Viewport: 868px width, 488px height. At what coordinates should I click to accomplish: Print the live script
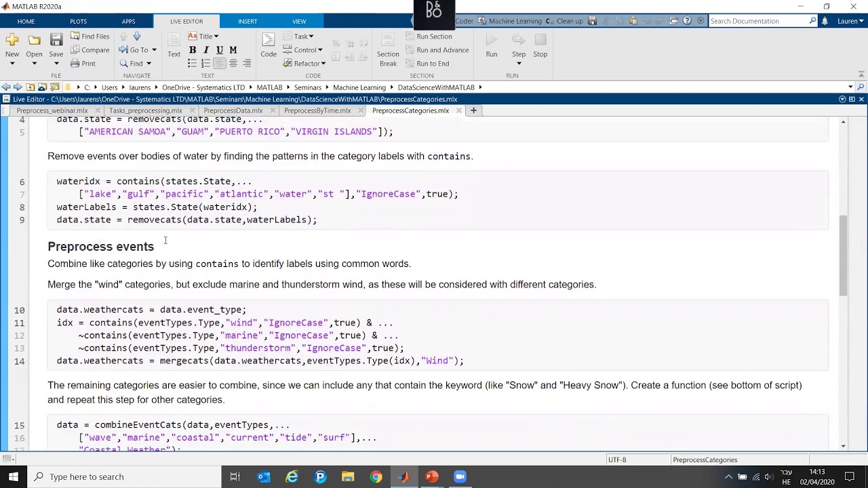[83, 64]
